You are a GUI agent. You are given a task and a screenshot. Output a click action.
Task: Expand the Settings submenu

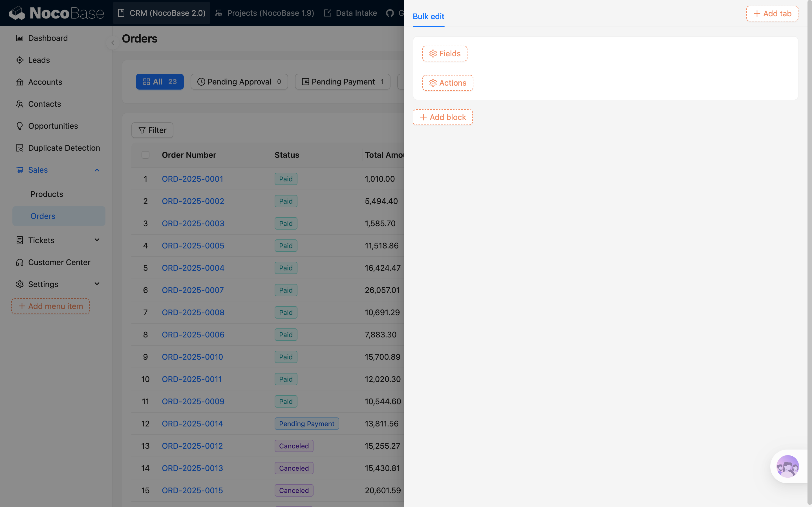point(97,284)
